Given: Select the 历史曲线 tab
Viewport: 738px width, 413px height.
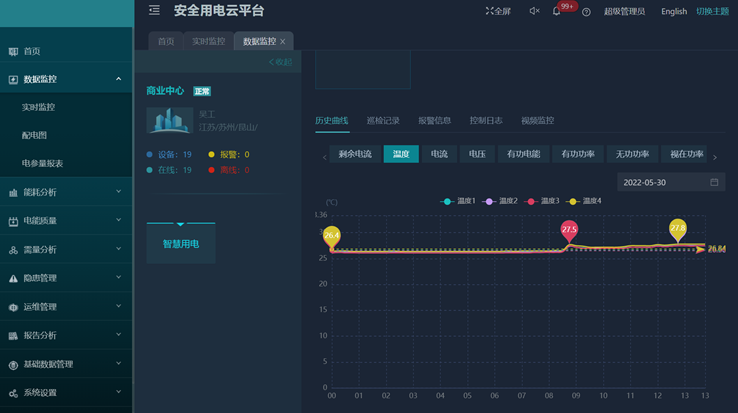Looking at the screenshot, I should (x=332, y=121).
